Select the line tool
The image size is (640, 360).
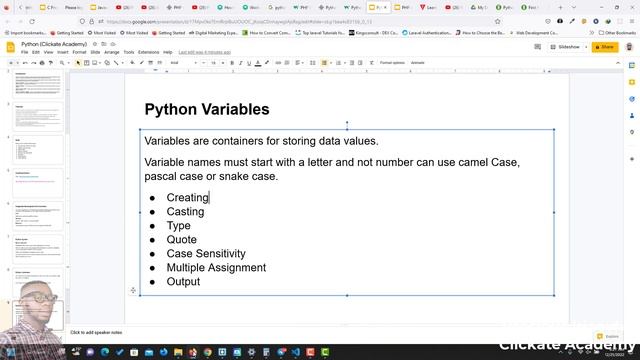(x=116, y=63)
